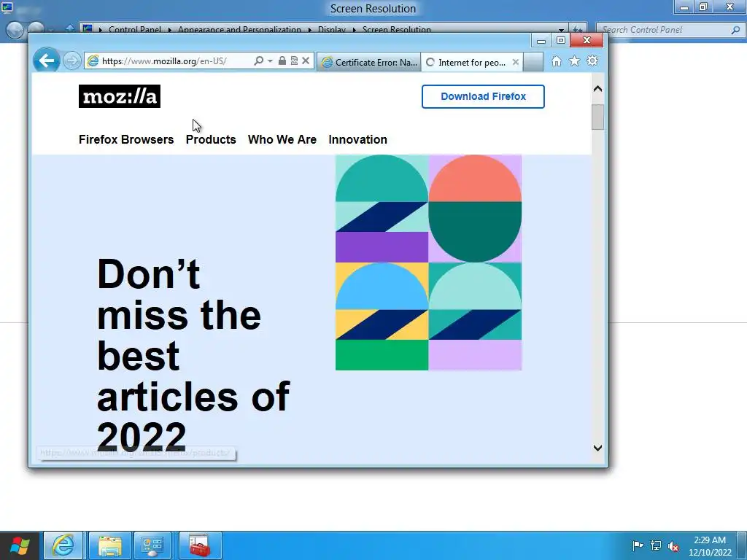Click Control Panel in the breadcrumb path
This screenshot has width=747, height=560.
click(x=135, y=29)
